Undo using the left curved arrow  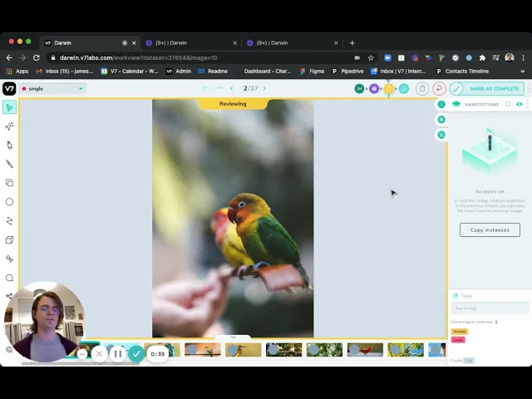point(206,89)
